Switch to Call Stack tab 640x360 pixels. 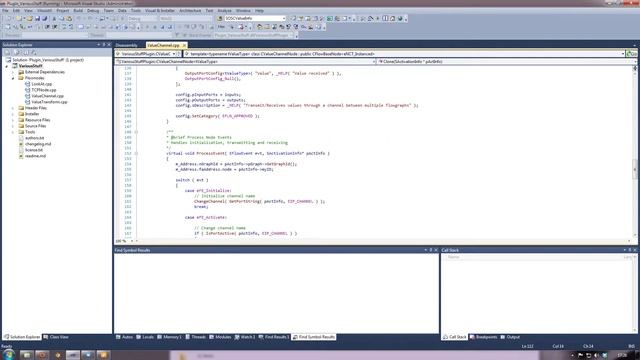[x=454, y=337]
